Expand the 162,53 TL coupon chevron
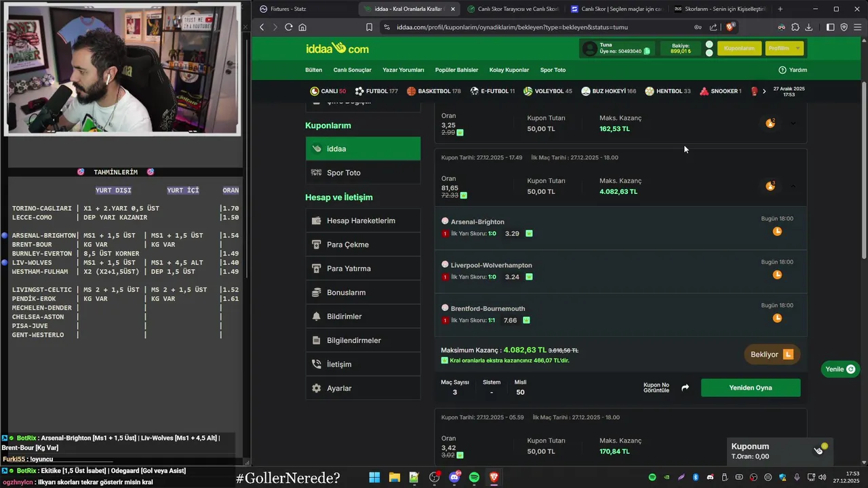868x488 pixels. 793,123
